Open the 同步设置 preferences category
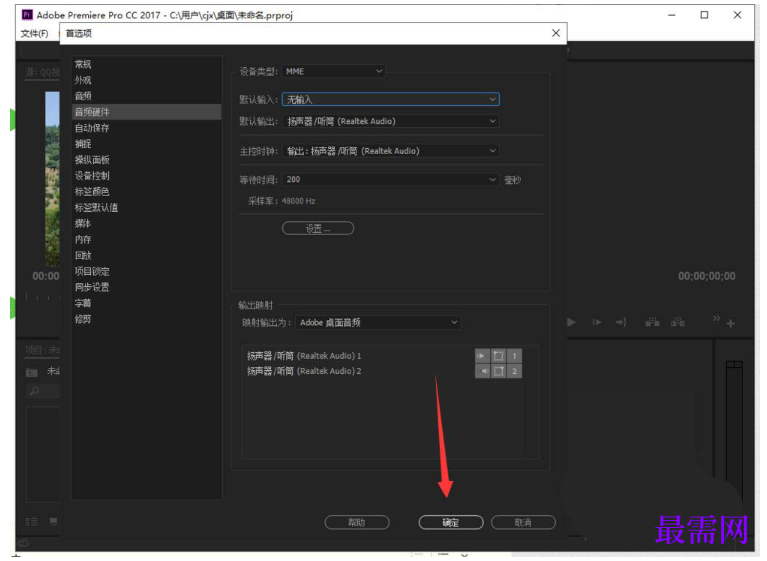The width and height of the screenshot is (767, 561). pyautogui.click(x=92, y=287)
